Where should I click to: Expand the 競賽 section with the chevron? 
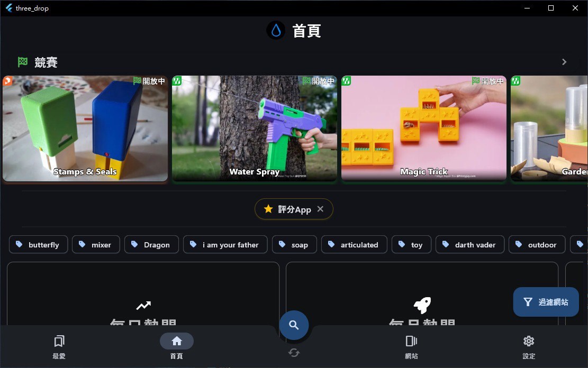[x=564, y=62]
